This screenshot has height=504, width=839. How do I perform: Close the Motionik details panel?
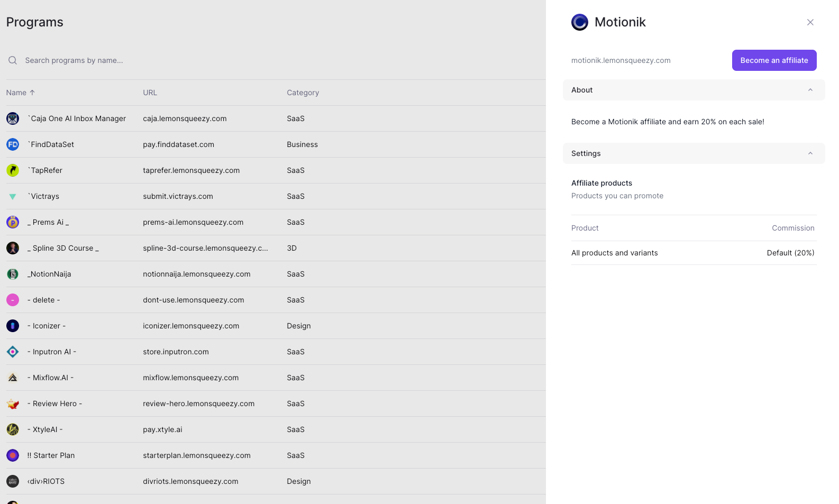point(810,22)
